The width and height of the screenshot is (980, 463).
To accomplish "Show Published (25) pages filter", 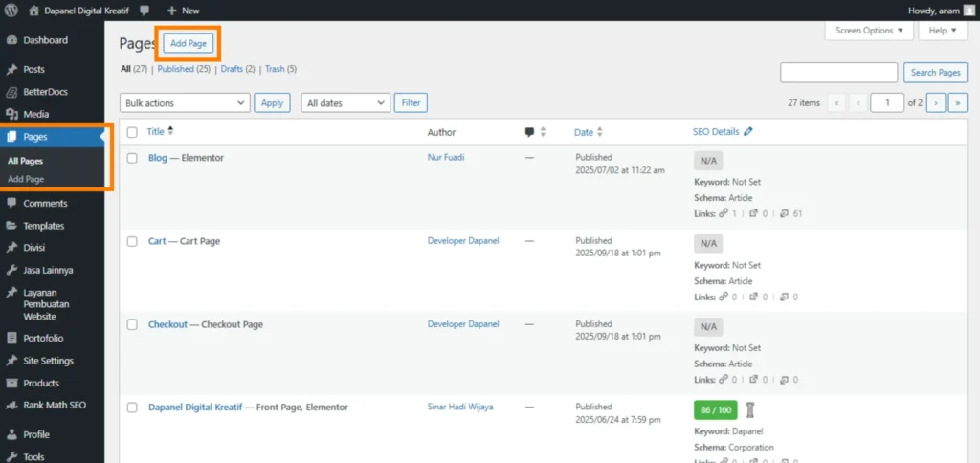I will pos(184,69).
